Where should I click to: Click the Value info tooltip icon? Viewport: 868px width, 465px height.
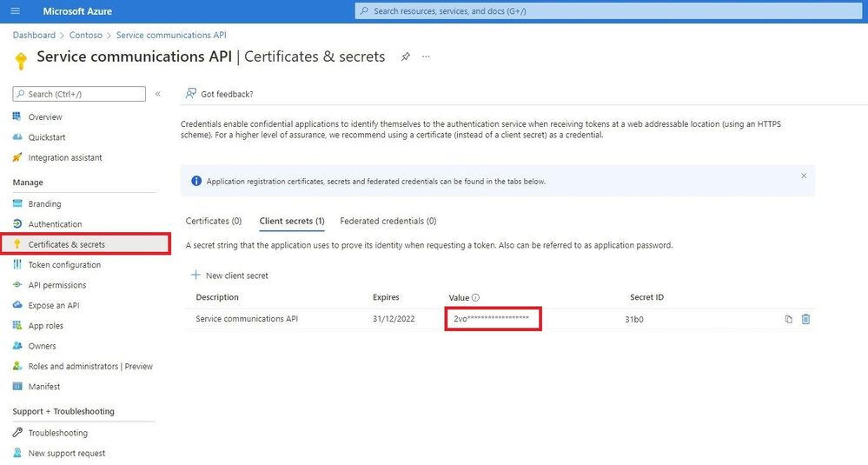click(x=475, y=298)
